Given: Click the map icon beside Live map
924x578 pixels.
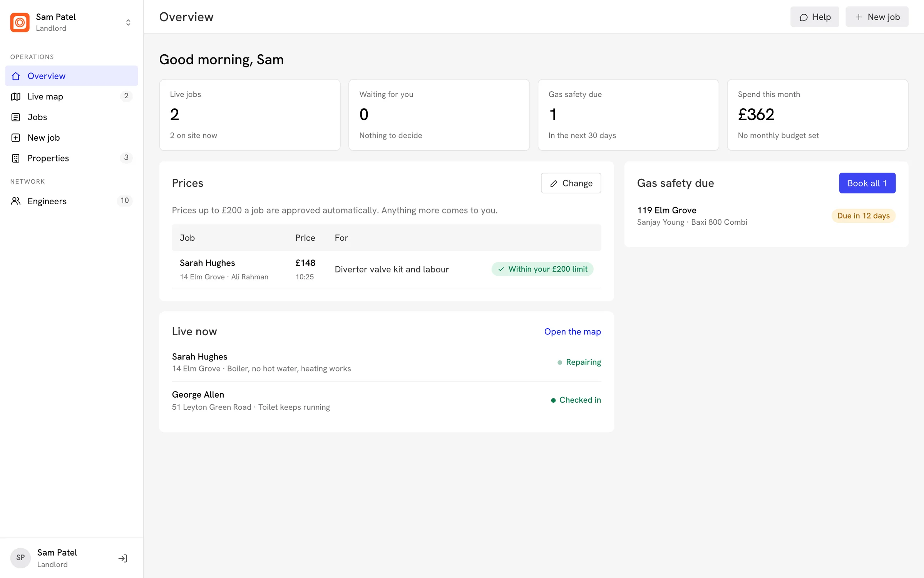Looking at the screenshot, I should pyautogui.click(x=16, y=96).
